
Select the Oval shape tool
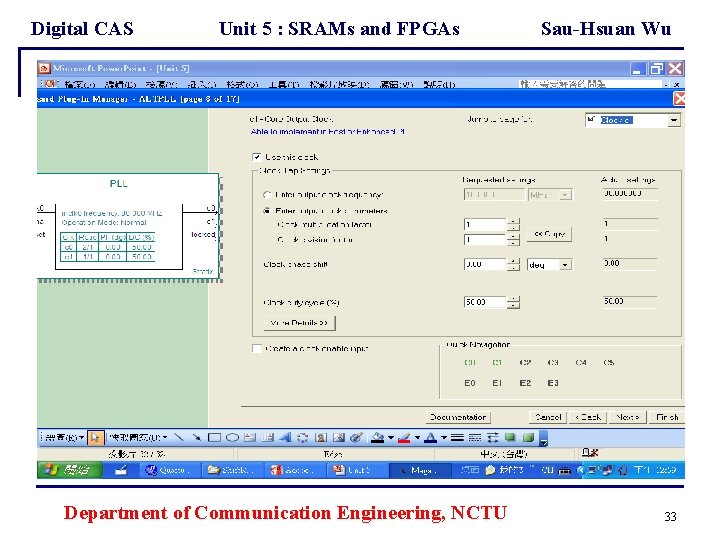point(232,438)
